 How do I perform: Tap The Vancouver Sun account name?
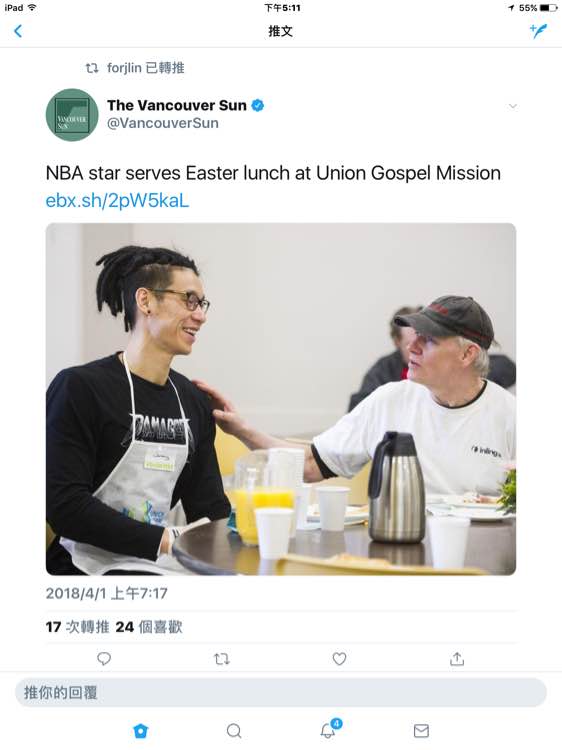tap(176, 105)
